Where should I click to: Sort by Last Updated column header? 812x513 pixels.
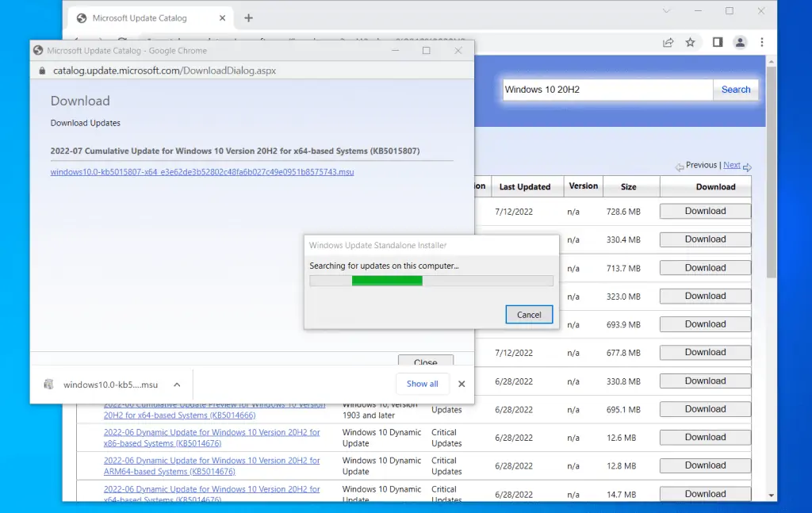(525, 187)
